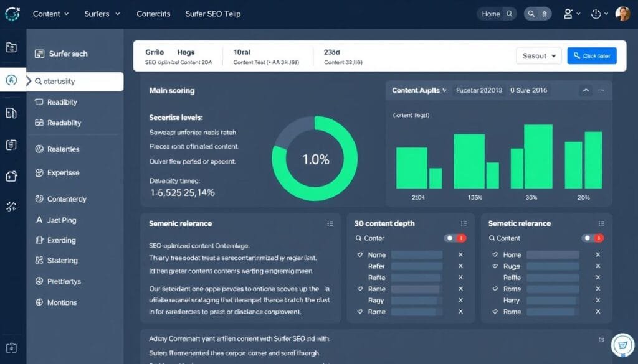
Task: Remove the Refer row in 30 content depth
Action: tap(460, 266)
